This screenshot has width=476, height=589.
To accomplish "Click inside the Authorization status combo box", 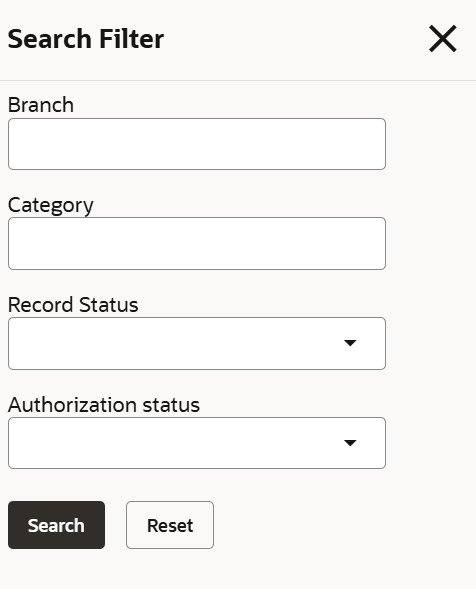I will (x=197, y=443).
